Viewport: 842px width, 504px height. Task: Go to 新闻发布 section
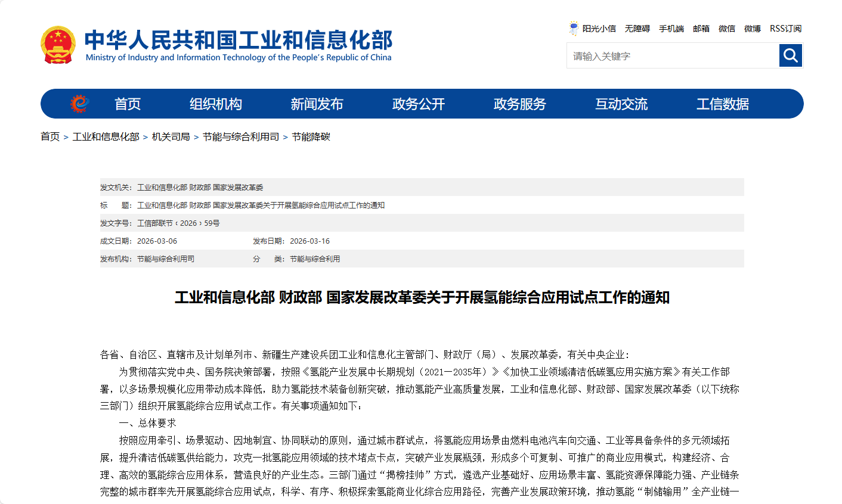(317, 104)
